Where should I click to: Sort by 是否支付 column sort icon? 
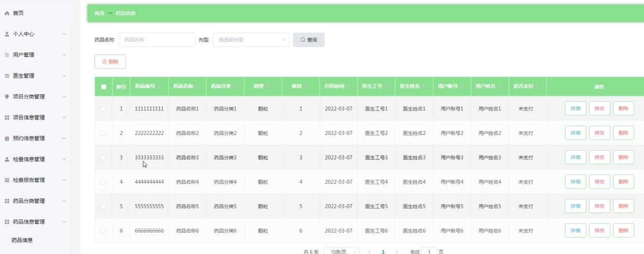537,87
